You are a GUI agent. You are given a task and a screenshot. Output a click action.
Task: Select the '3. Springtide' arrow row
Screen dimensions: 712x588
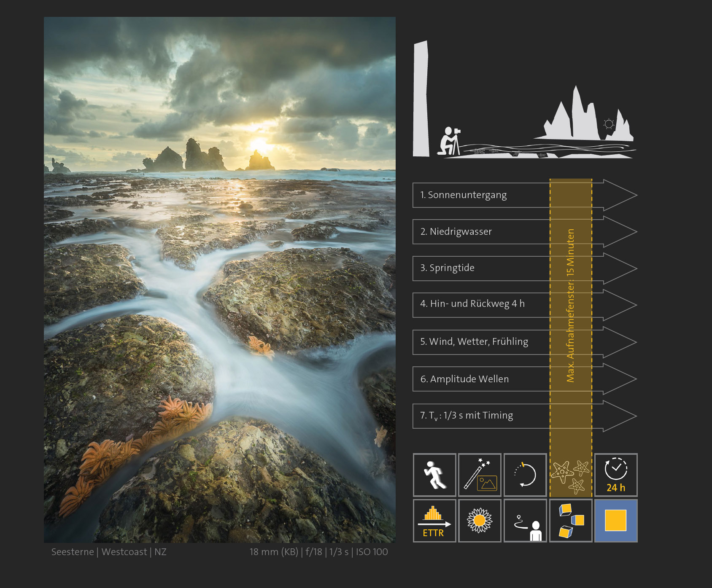click(x=525, y=268)
